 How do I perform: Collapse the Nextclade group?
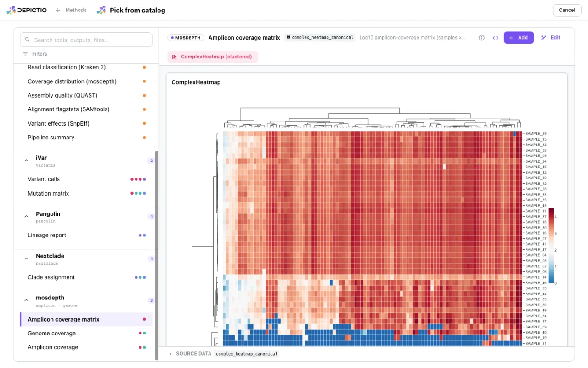[x=26, y=259]
